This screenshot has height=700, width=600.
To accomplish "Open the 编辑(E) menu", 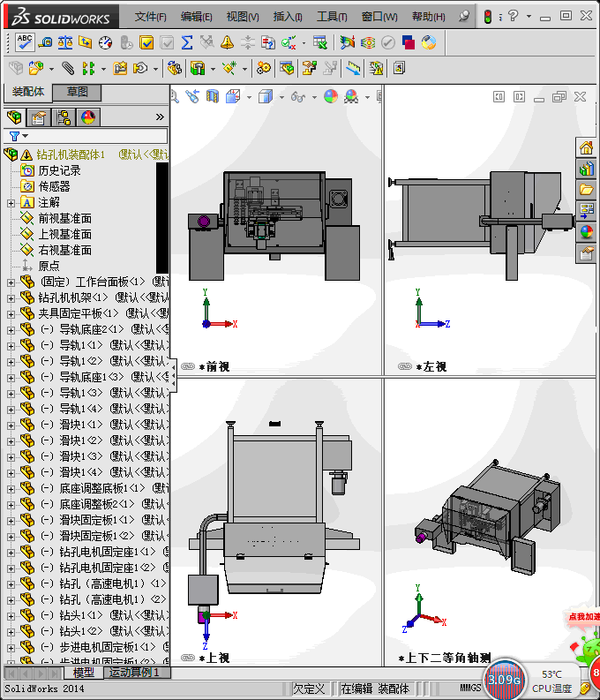I will click(x=196, y=17).
